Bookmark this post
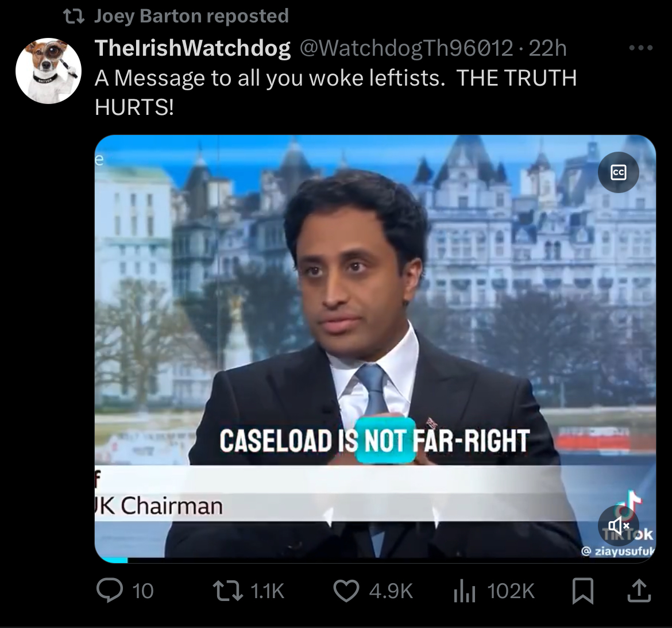The image size is (672, 628). [583, 591]
